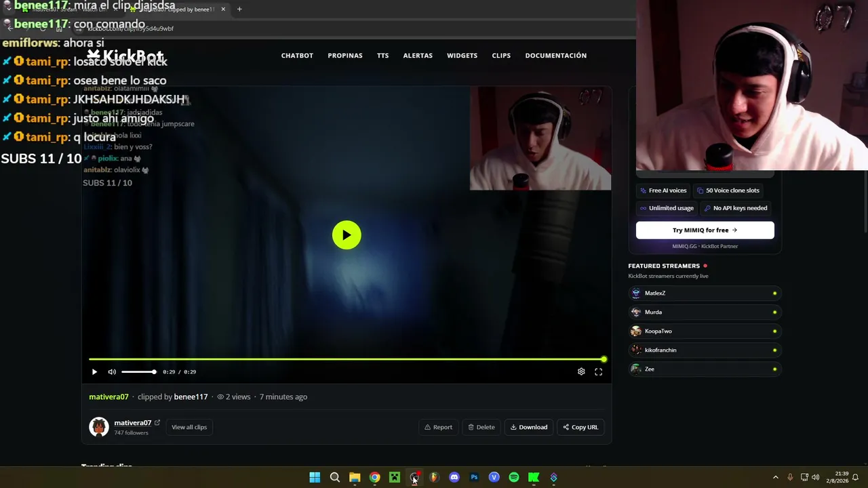The height and width of the screenshot is (488, 868).
Task: Click the 50 Voice clone slots tag
Action: pyautogui.click(x=728, y=190)
